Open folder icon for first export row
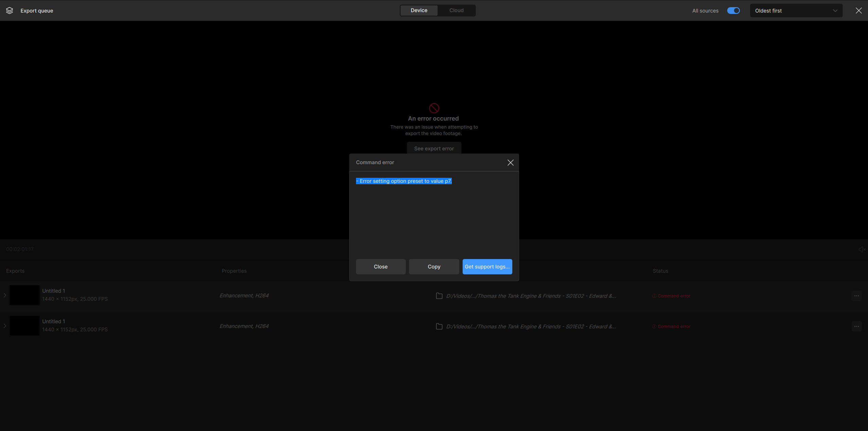Viewport: 868px width, 431px height. pos(439,296)
